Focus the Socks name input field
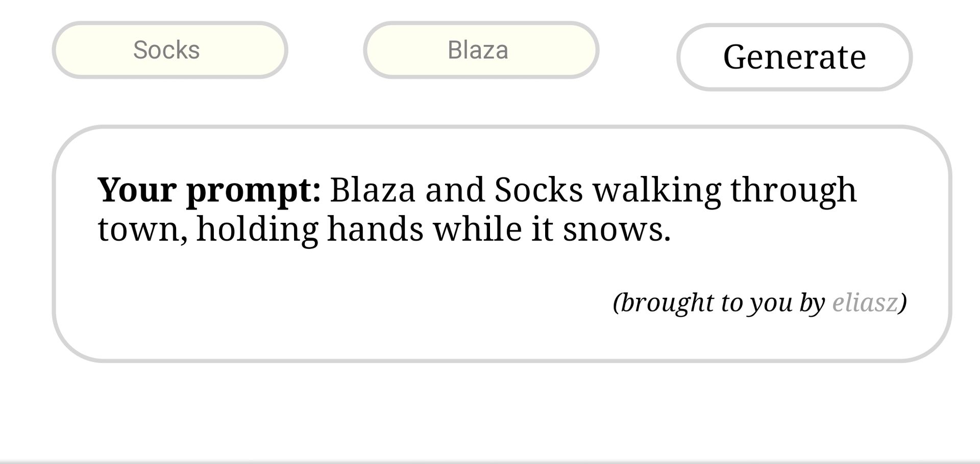The width and height of the screenshot is (980, 464). pyautogui.click(x=170, y=50)
